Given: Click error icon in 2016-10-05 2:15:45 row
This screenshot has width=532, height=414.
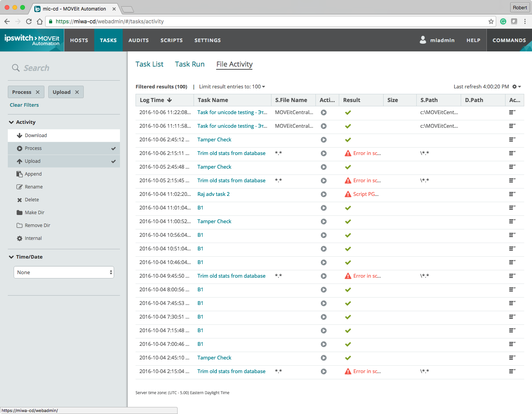Looking at the screenshot, I should [x=348, y=181].
